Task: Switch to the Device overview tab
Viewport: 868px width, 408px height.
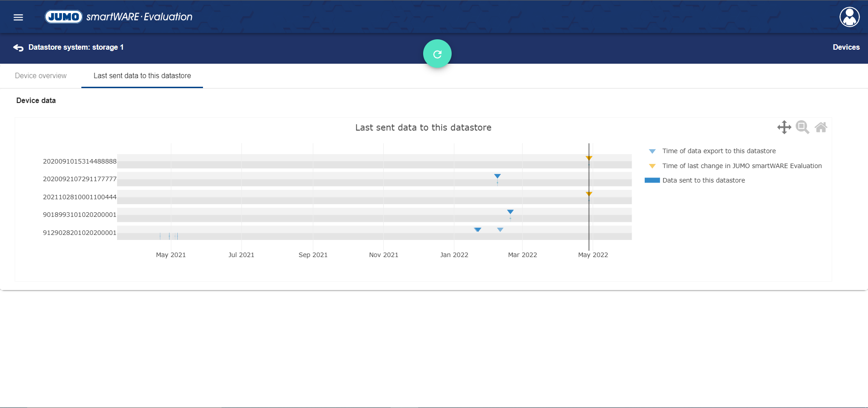Action: coord(41,76)
